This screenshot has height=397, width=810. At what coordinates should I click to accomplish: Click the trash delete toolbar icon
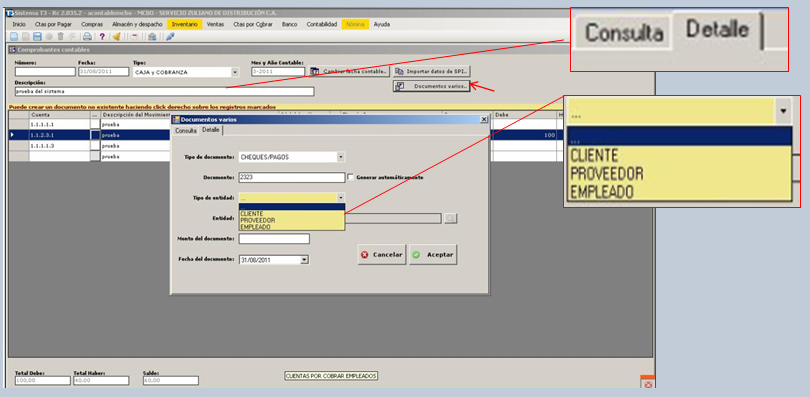(60, 36)
